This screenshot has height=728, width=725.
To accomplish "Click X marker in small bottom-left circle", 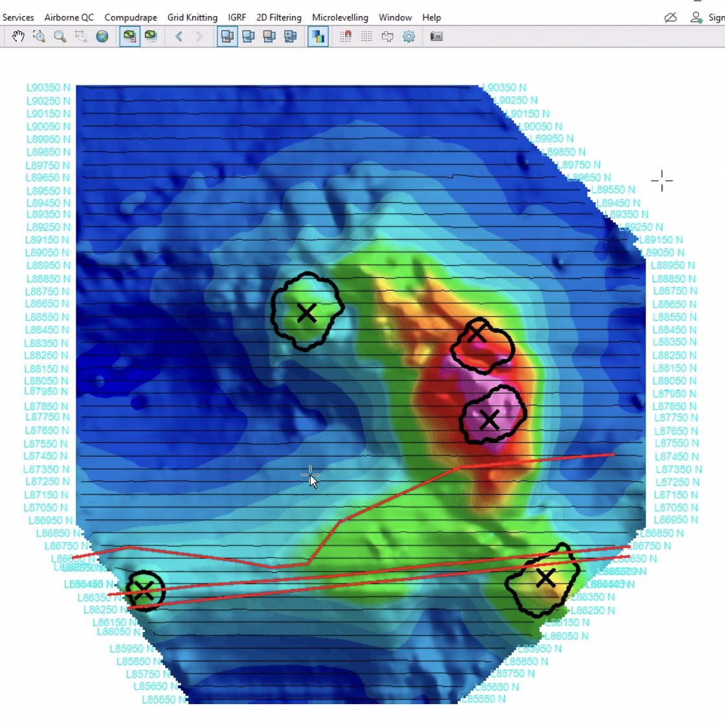I will [144, 590].
